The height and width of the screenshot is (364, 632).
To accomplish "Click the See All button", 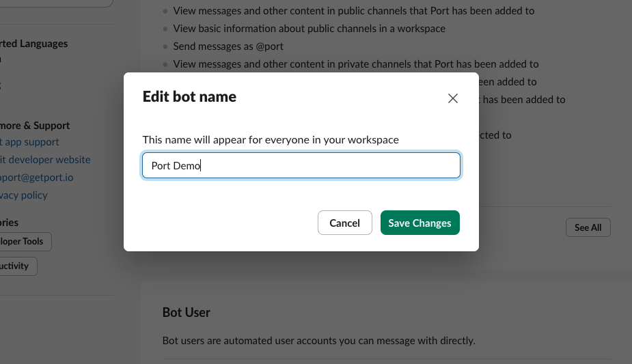I will 588,227.
